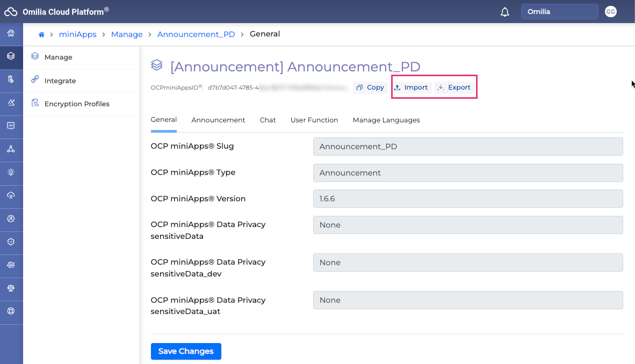
Task: Switch to the Announcement tab
Action: click(x=218, y=120)
